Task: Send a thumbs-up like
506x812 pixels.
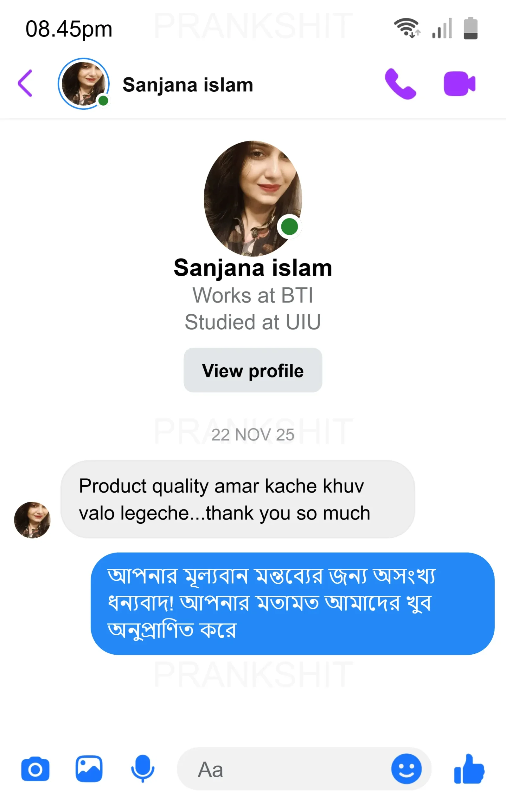Action: 469,769
